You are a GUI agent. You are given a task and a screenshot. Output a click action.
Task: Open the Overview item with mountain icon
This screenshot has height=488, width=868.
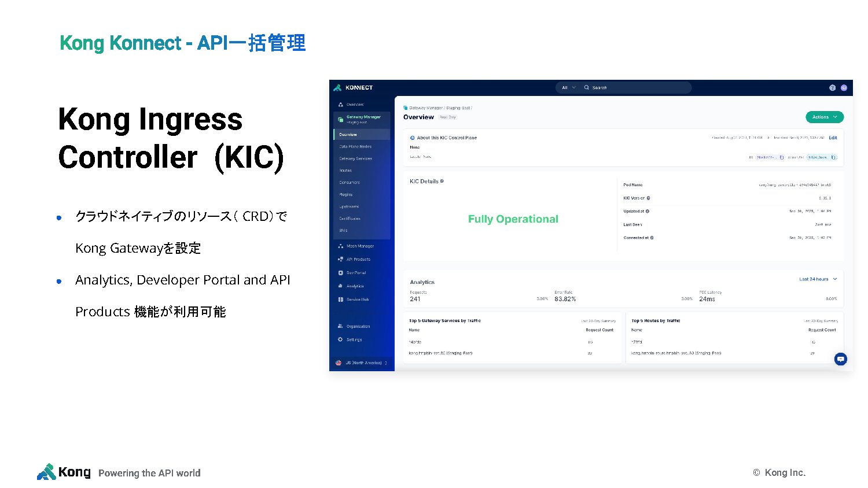(352, 105)
